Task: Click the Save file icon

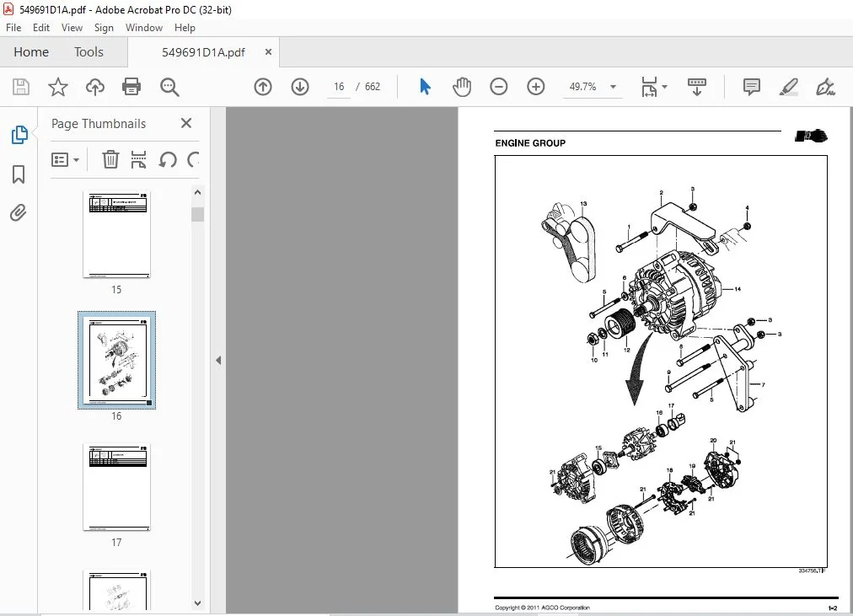Action: click(21, 87)
